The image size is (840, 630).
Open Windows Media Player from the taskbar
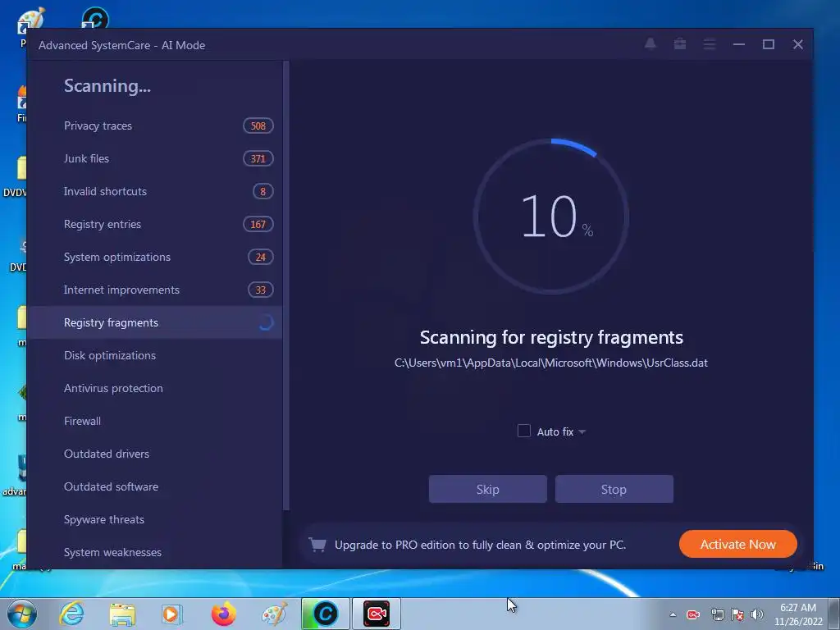click(x=172, y=614)
